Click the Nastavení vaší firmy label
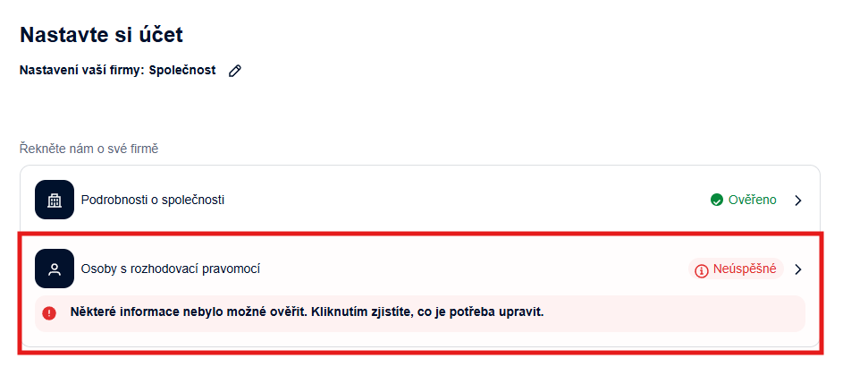Image resolution: width=868 pixels, height=367 pixels. pos(81,70)
